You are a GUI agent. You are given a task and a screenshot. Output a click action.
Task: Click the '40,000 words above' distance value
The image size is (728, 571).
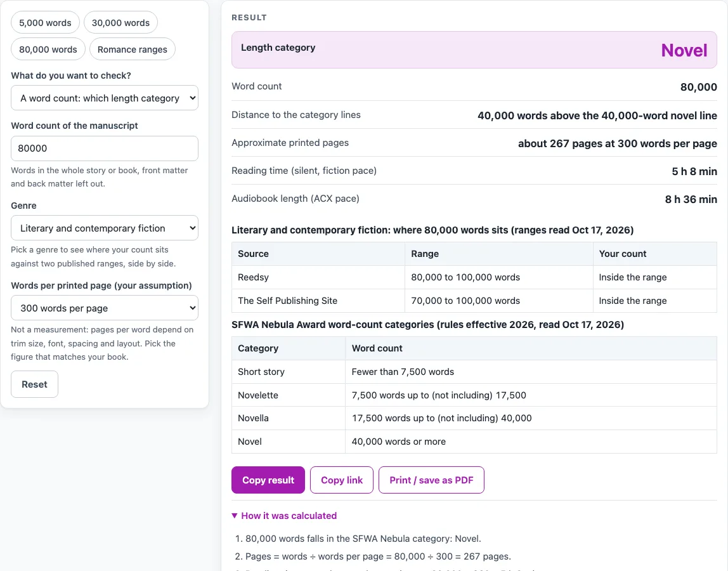click(597, 115)
